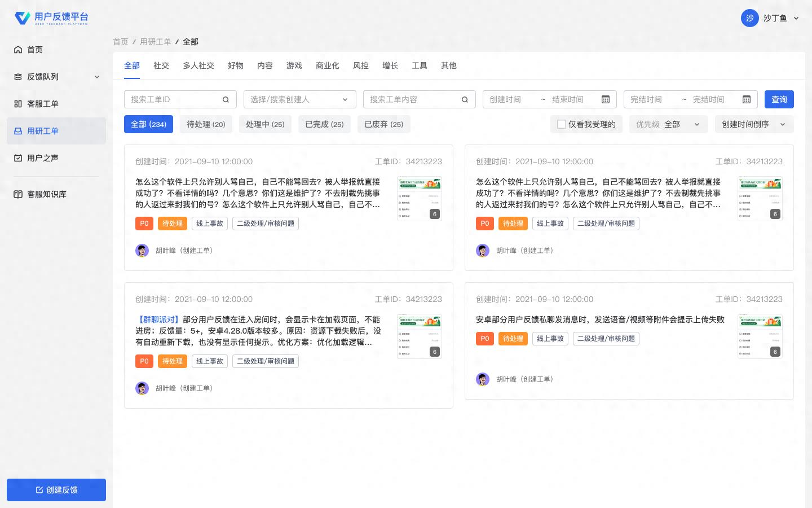Select 用研工单 in the sidebar

pos(56,131)
